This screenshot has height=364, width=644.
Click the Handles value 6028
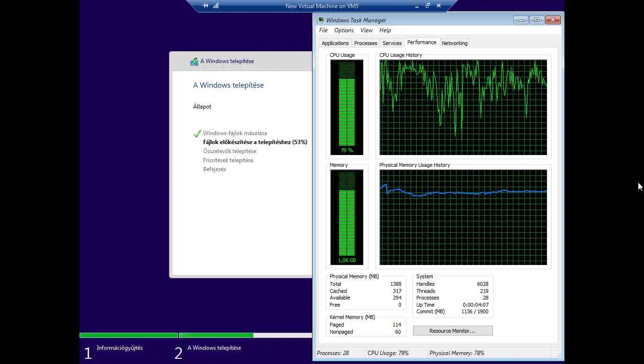click(x=483, y=284)
